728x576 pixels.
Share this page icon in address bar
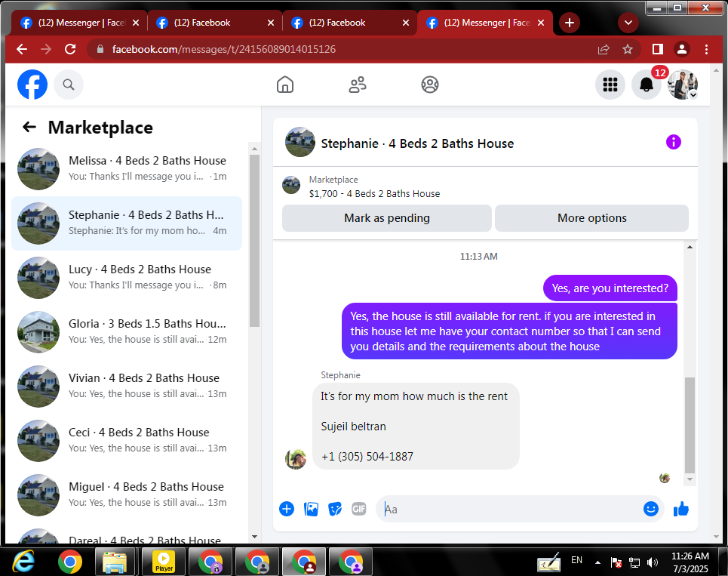point(604,49)
